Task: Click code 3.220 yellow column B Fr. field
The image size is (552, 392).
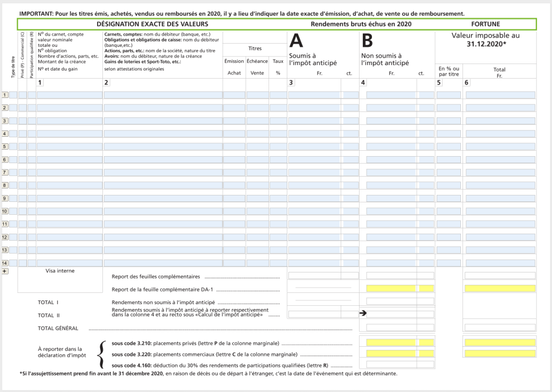Action: point(391,353)
